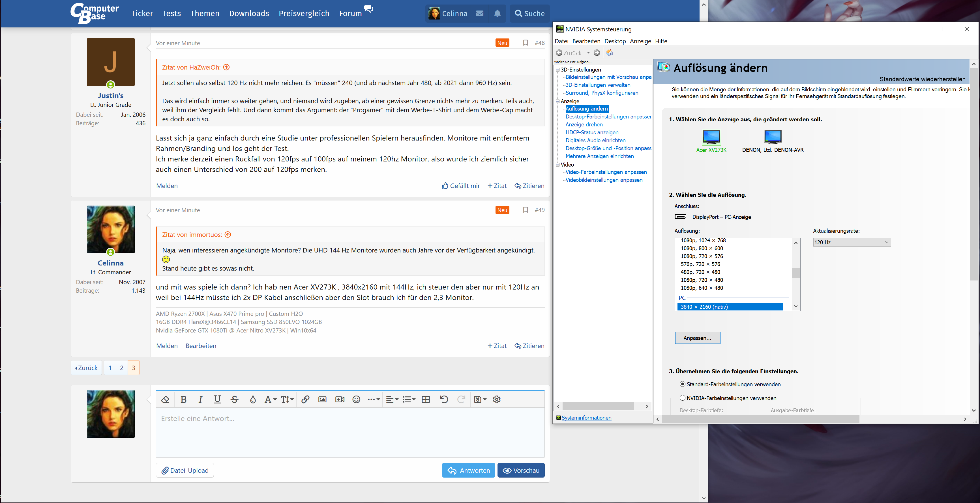The image size is (980, 503).
Task: Open the inbox envelope icon
Action: [479, 14]
